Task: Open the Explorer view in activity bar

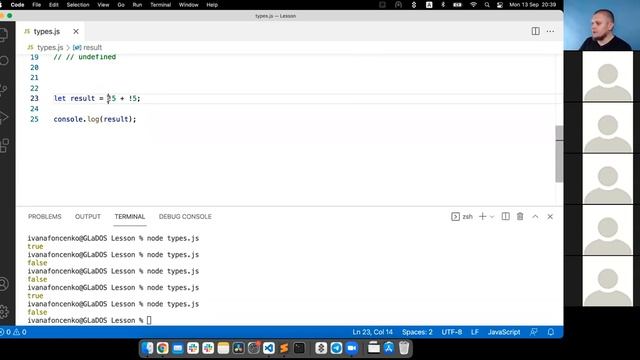Action: pos(3,35)
